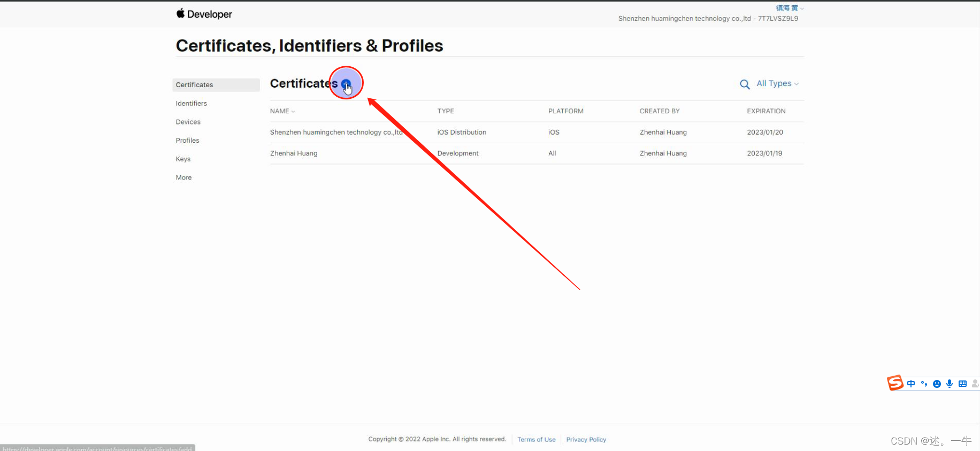
Task: Toggle Chinese input mode in IME bar
Action: pos(911,384)
